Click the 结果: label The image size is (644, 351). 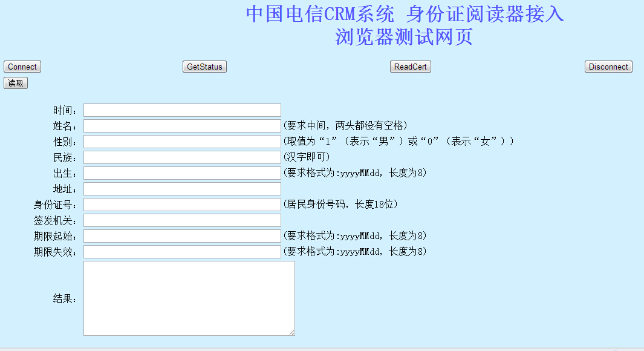(65, 299)
